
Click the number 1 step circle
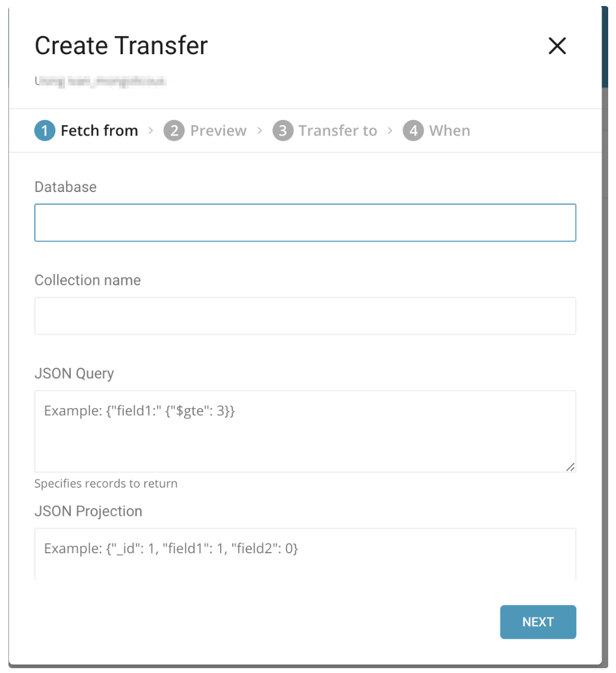pos(45,131)
